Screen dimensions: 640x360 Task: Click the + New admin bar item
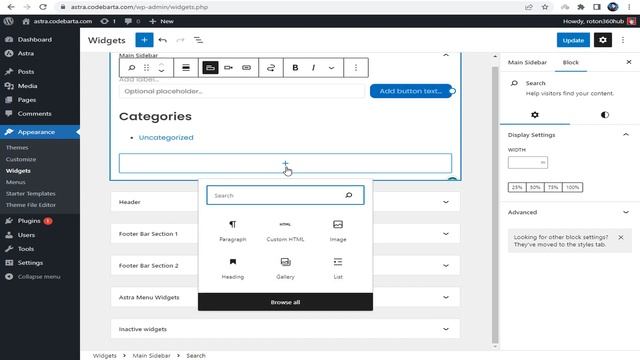[162, 21]
